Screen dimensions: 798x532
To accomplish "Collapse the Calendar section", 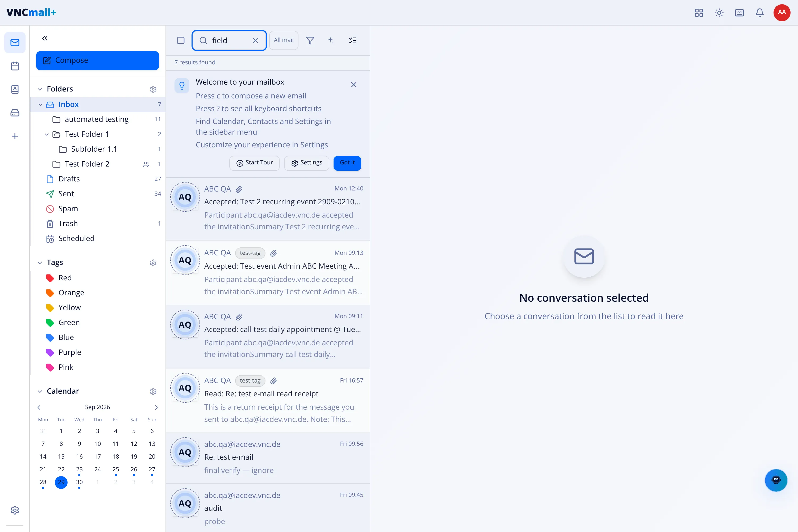I will 40,391.
